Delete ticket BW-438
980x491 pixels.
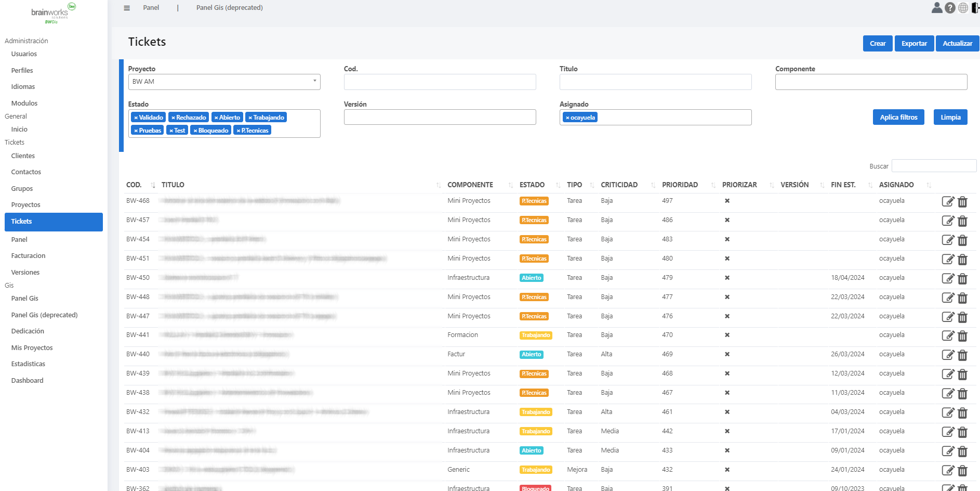(x=962, y=394)
